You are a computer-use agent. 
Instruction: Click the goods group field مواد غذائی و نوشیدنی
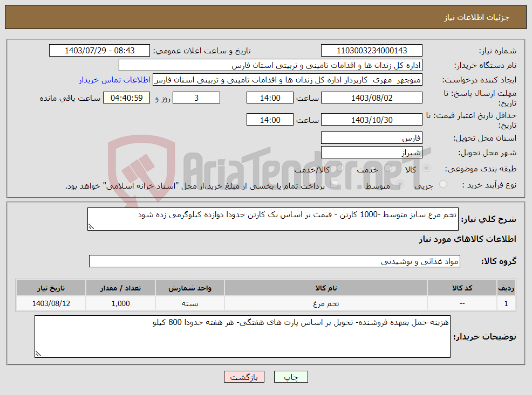point(275,261)
